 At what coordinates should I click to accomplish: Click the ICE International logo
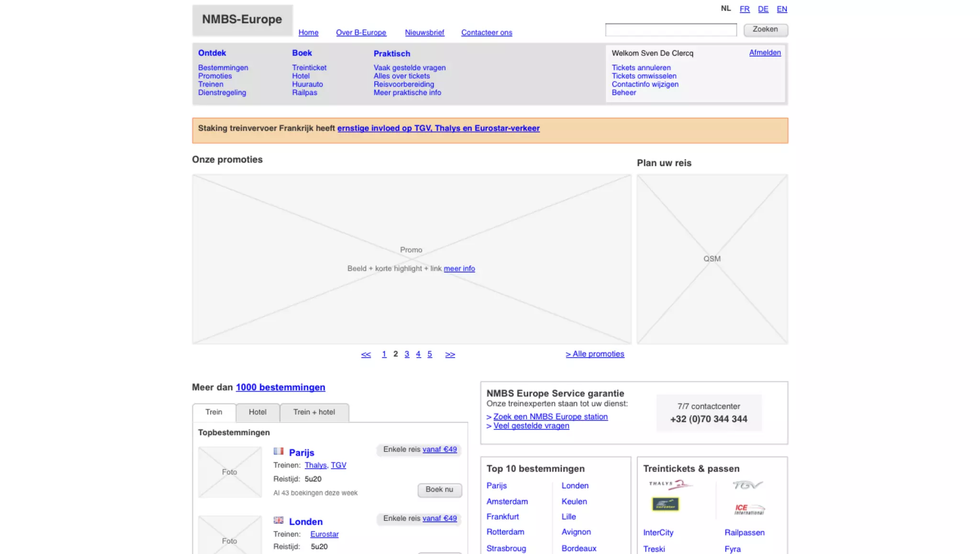pos(749,509)
